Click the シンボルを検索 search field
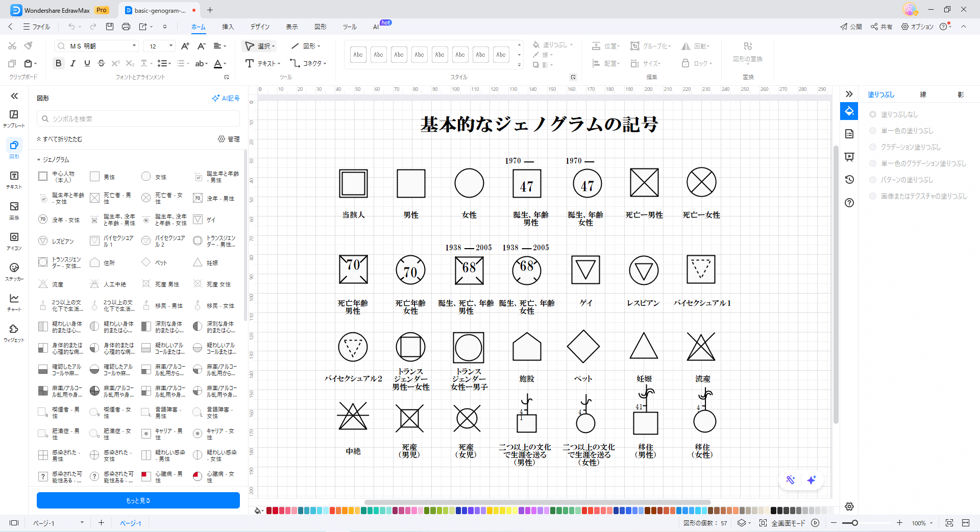980x532 pixels. pos(138,119)
